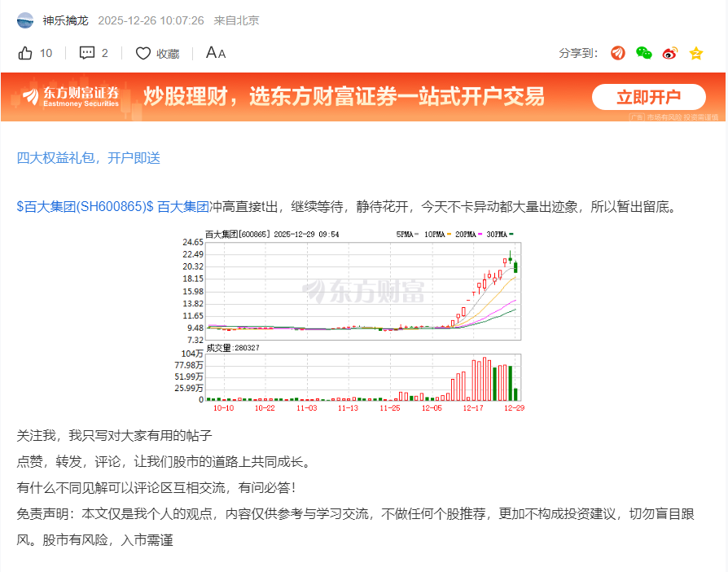
Task: Click the like count 10
Action: click(x=46, y=54)
